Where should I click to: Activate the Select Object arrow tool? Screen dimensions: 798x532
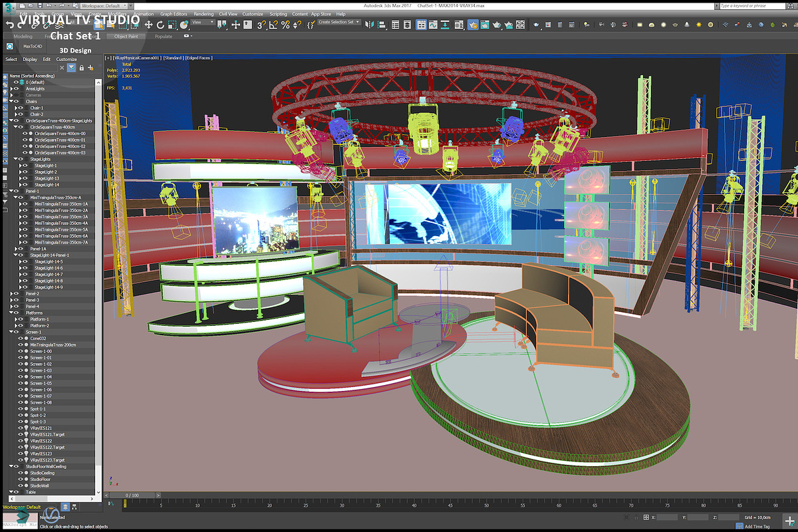98,25
